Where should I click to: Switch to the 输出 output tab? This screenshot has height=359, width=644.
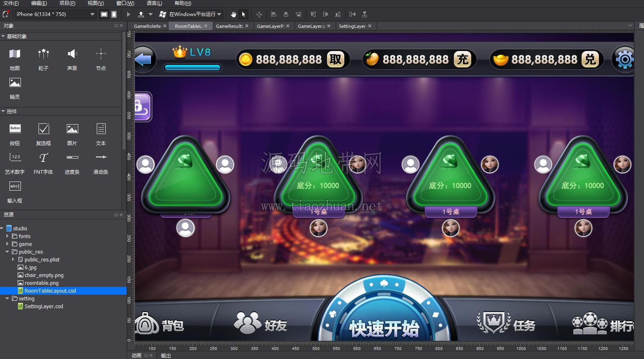coord(166,356)
